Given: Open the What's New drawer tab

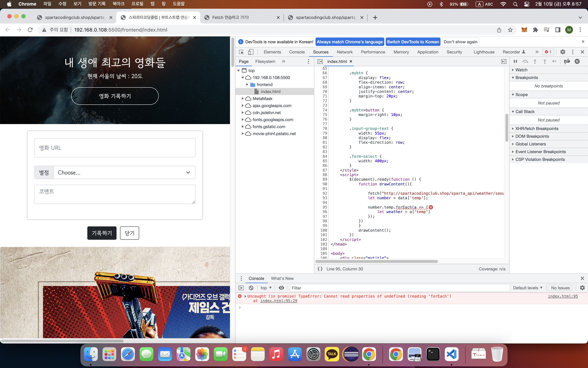Looking at the screenshot, I should (282, 278).
